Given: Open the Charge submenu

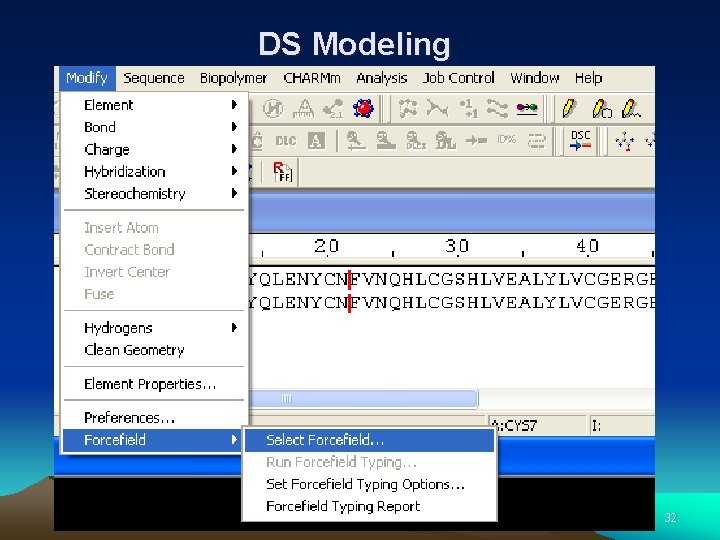Looking at the screenshot, I should [x=154, y=149].
